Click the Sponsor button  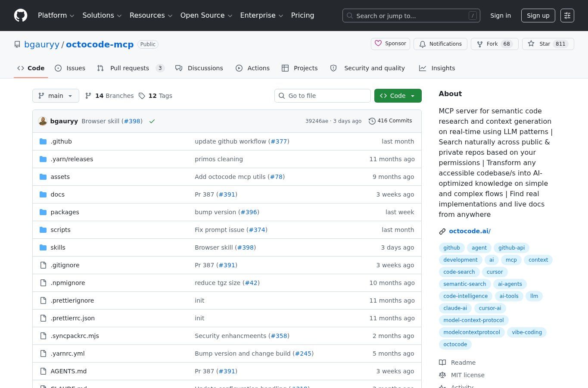[390, 44]
